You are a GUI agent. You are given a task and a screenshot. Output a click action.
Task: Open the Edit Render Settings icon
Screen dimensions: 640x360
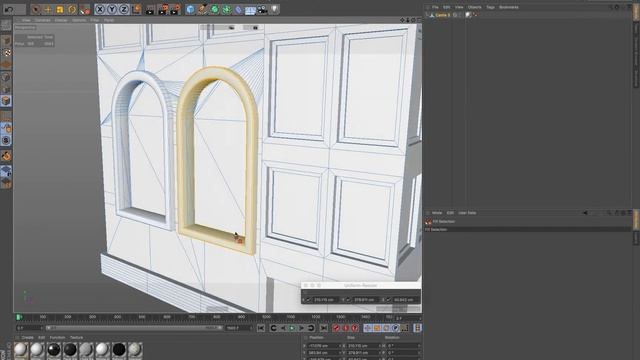coord(175,9)
